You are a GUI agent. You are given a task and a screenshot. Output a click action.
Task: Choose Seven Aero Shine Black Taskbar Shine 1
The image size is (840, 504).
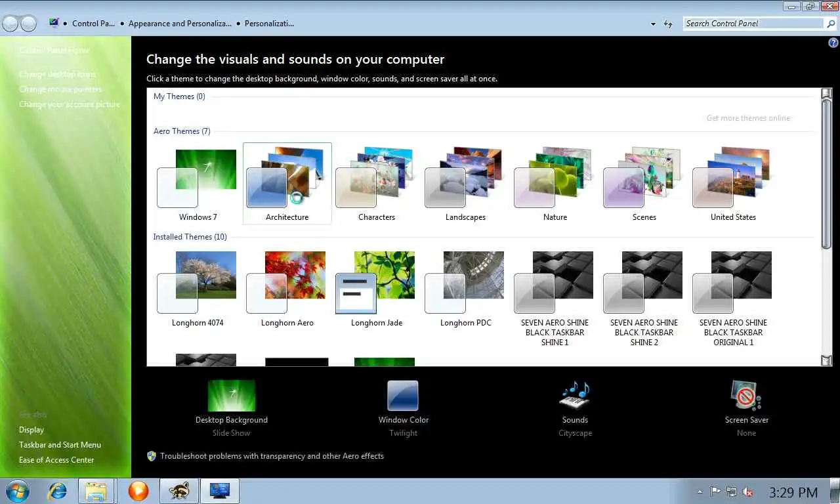[555, 299]
